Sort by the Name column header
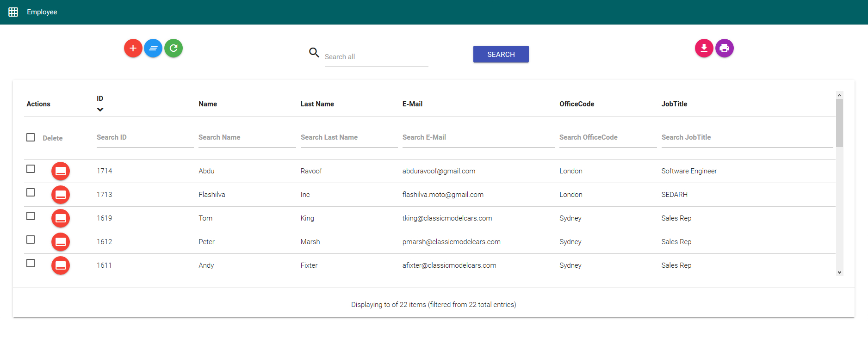868x338 pixels. click(x=208, y=104)
